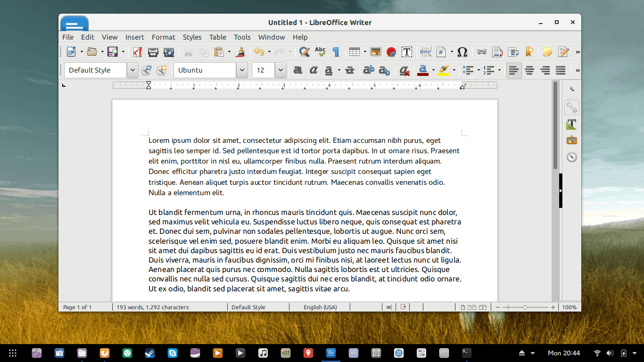The height and width of the screenshot is (362, 644).
Task: Click word count in status bar
Action: click(x=152, y=307)
